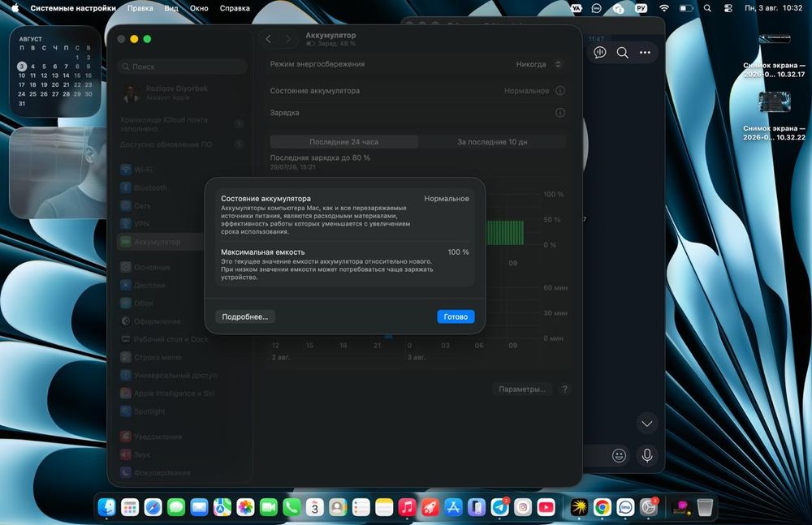The height and width of the screenshot is (525, 812).
Task: Open Google Chrome from the Dock
Action: (602, 507)
